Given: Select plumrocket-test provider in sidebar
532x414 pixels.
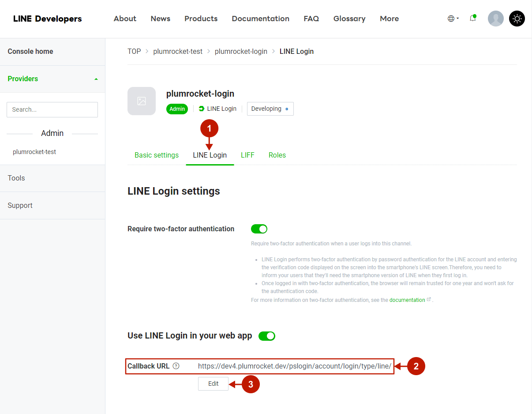Looking at the screenshot, I should tap(34, 152).
